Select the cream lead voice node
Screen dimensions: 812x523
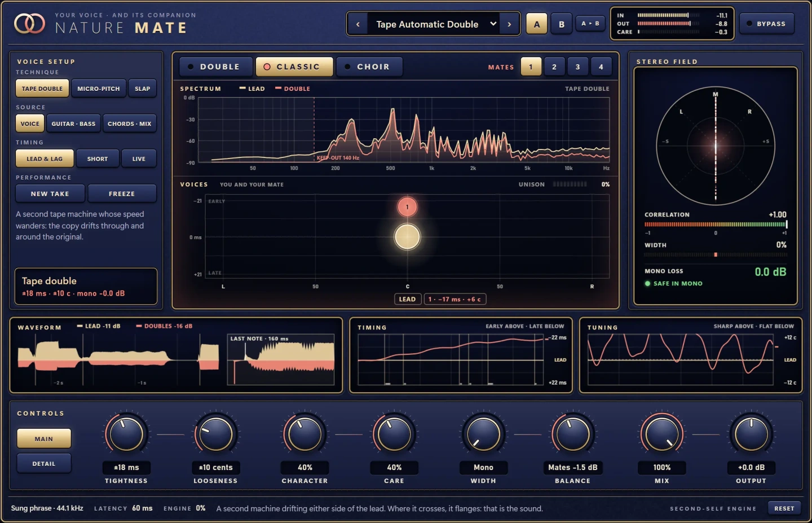click(x=407, y=237)
